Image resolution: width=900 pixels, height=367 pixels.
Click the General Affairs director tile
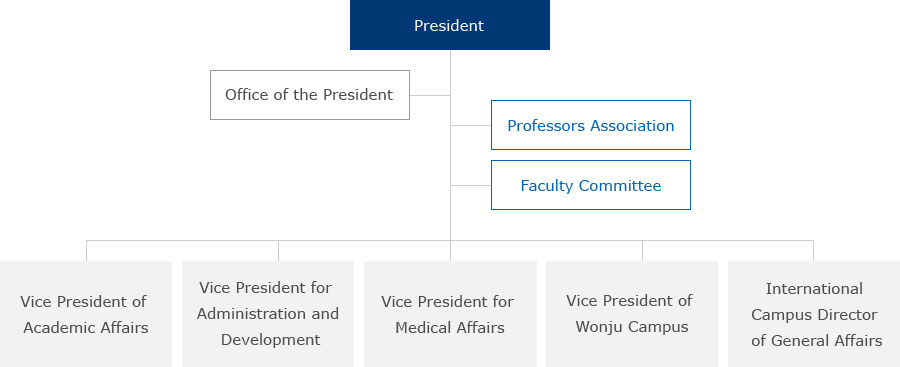pos(814,314)
